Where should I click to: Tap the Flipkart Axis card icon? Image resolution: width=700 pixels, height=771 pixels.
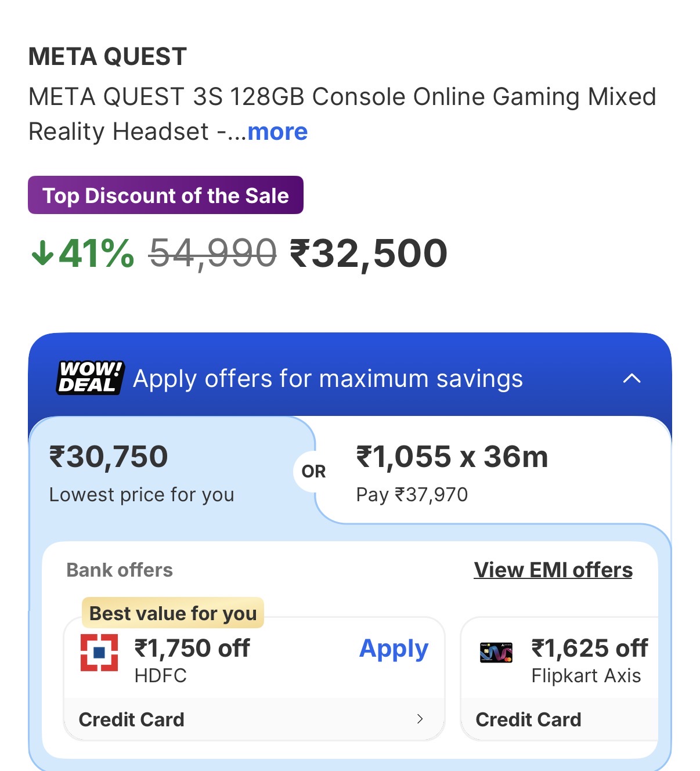(496, 653)
